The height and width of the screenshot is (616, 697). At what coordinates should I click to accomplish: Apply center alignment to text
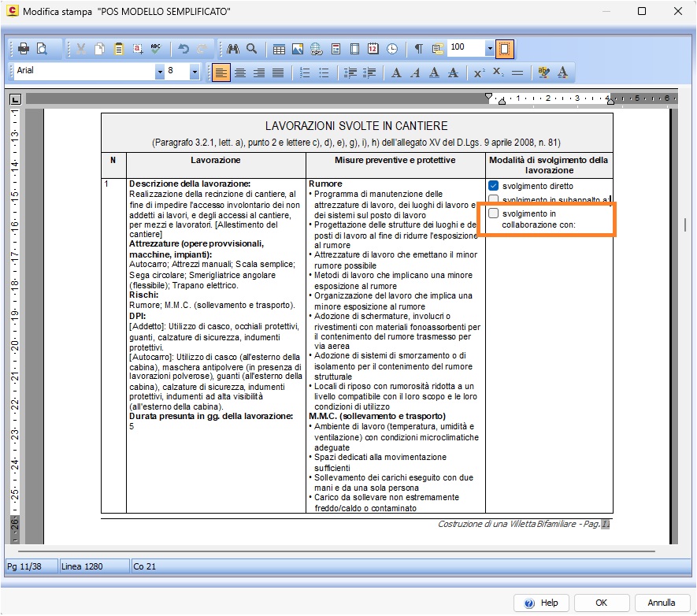(x=240, y=72)
